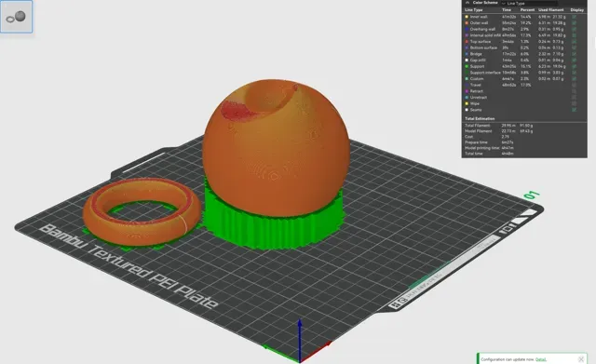Click the green plate number 01 label
This screenshot has width=596, height=364.
point(532,195)
